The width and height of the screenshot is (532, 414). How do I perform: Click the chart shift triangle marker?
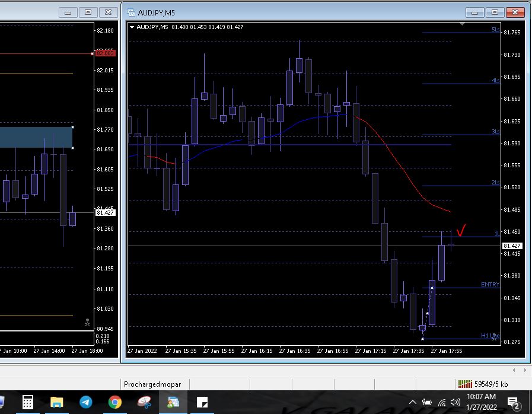(x=462, y=24)
